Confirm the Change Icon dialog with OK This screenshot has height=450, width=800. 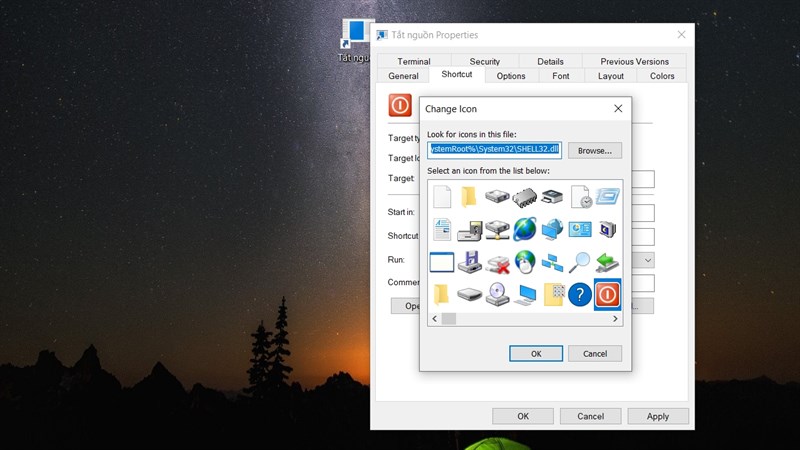(536, 354)
